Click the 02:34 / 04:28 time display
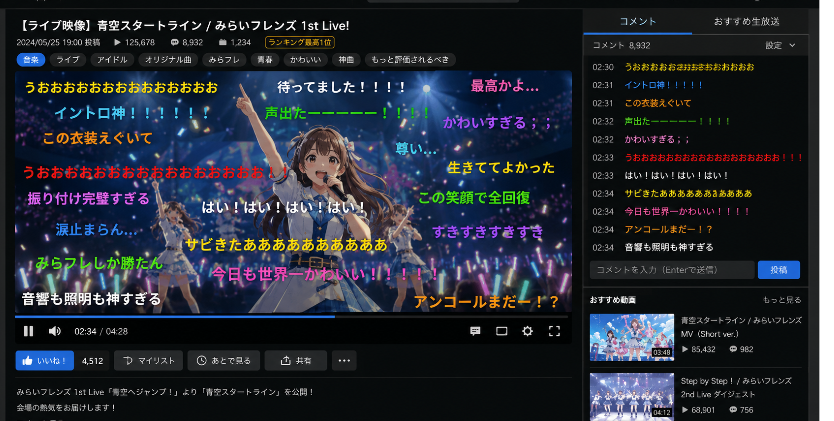 101,331
